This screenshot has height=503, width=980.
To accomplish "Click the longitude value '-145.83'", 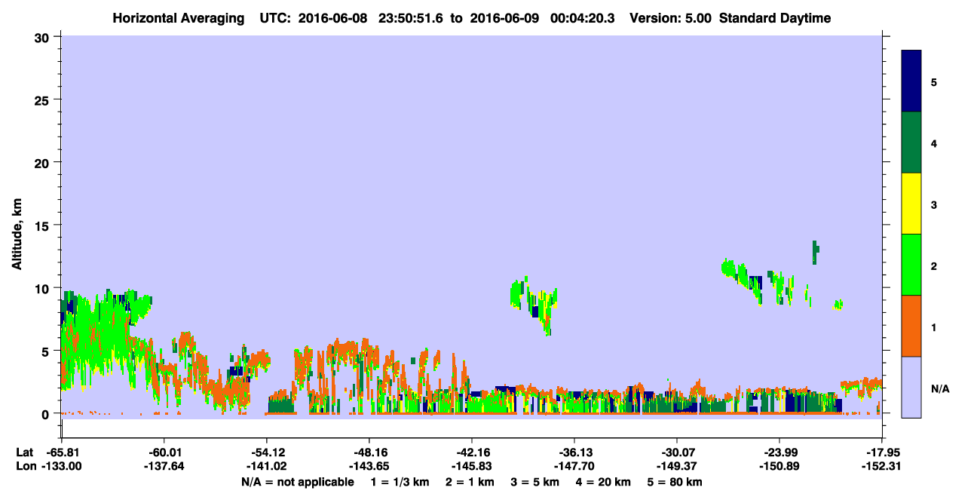I will pyautogui.click(x=472, y=467).
